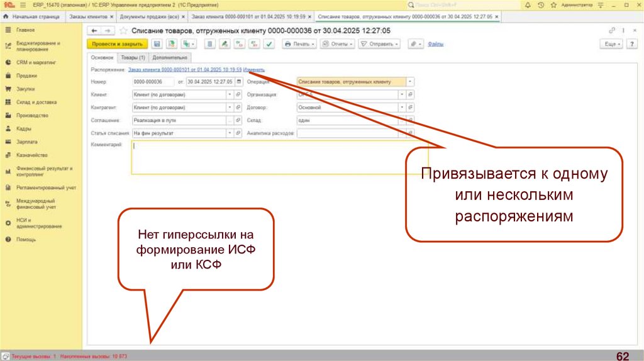Click the Дт/Кт postings toolbar icon
The height and width of the screenshot is (361, 644).
[x=240, y=44]
